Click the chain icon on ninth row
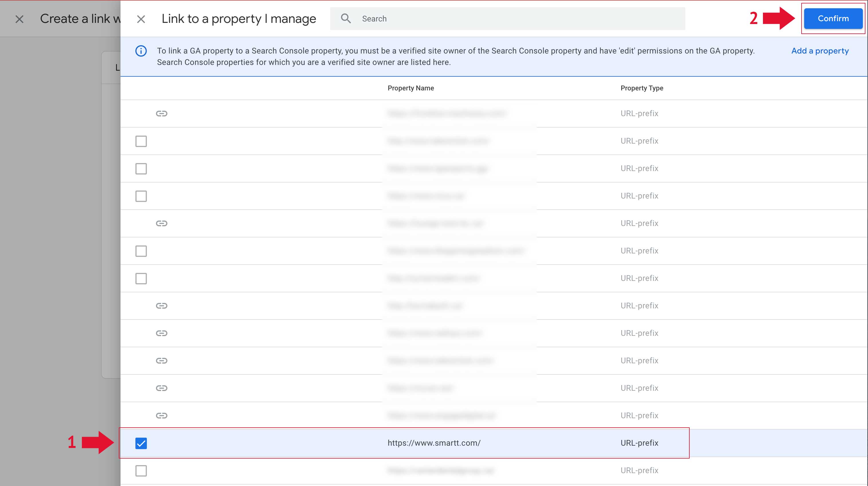 [x=161, y=333]
